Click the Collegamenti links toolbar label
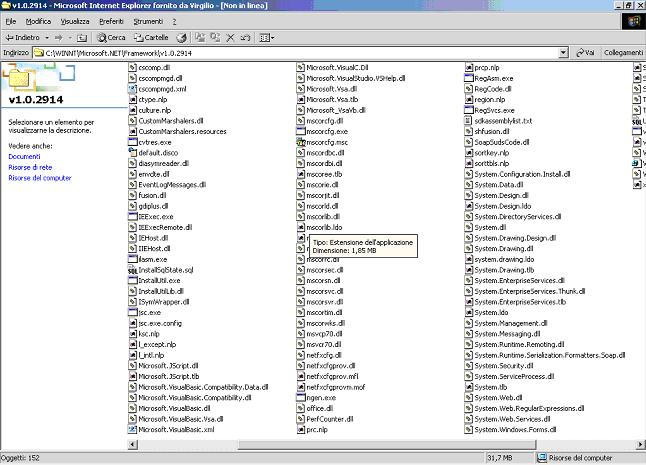The height and width of the screenshot is (465, 646). coord(623,53)
